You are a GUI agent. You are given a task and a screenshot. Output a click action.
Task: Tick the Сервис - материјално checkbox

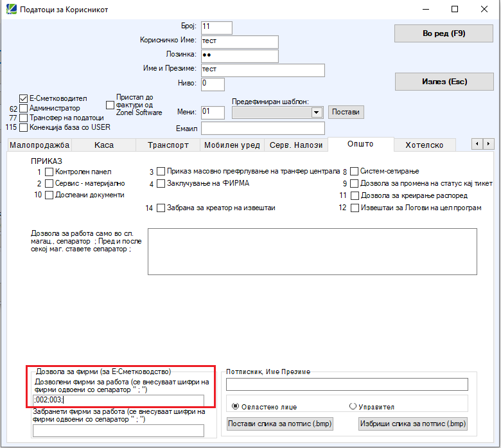49,184
